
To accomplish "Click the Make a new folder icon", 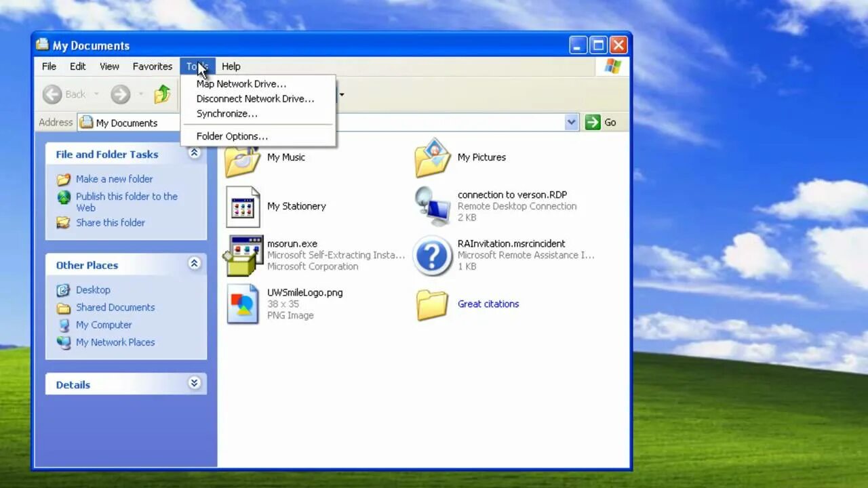I will pos(64,180).
